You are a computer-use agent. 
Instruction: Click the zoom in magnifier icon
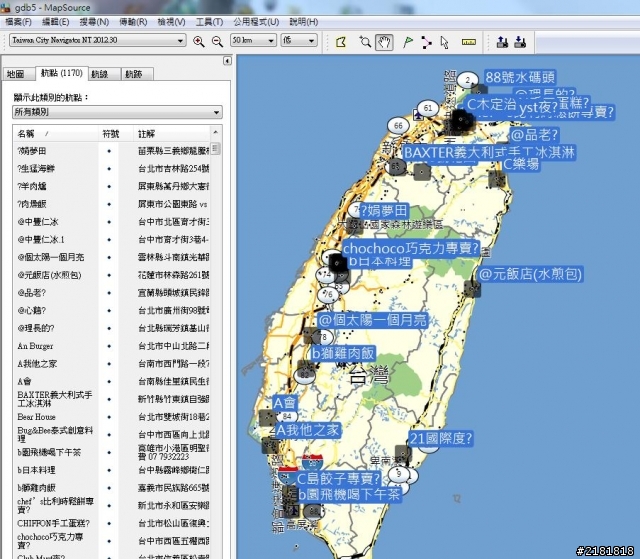tap(199, 41)
